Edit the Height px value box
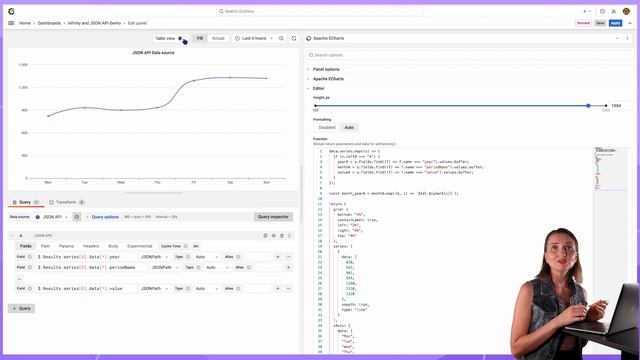The width and height of the screenshot is (640, 360). (x=620, y=106)
